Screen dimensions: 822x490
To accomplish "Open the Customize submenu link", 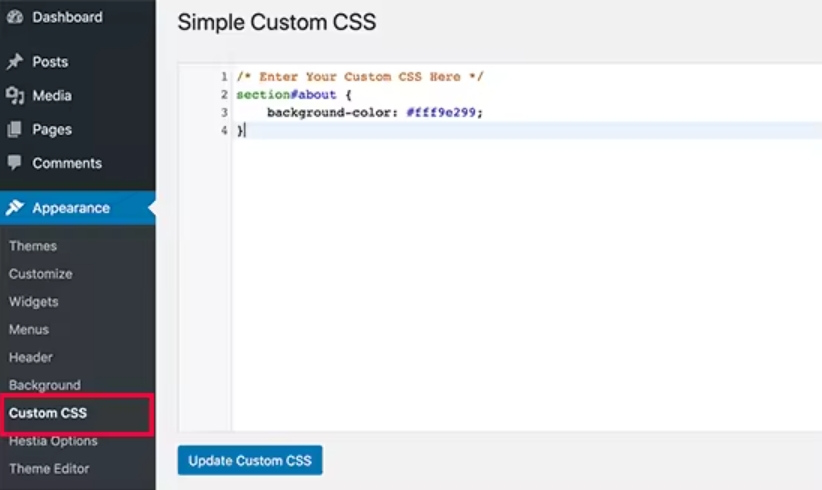I will (x=41, y=274).
